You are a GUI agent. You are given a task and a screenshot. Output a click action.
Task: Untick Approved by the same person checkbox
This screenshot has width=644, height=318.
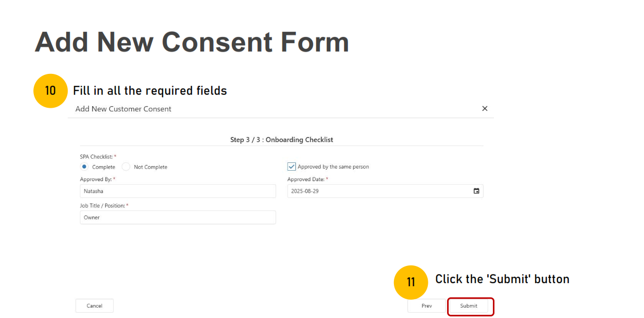click(292, 167)
